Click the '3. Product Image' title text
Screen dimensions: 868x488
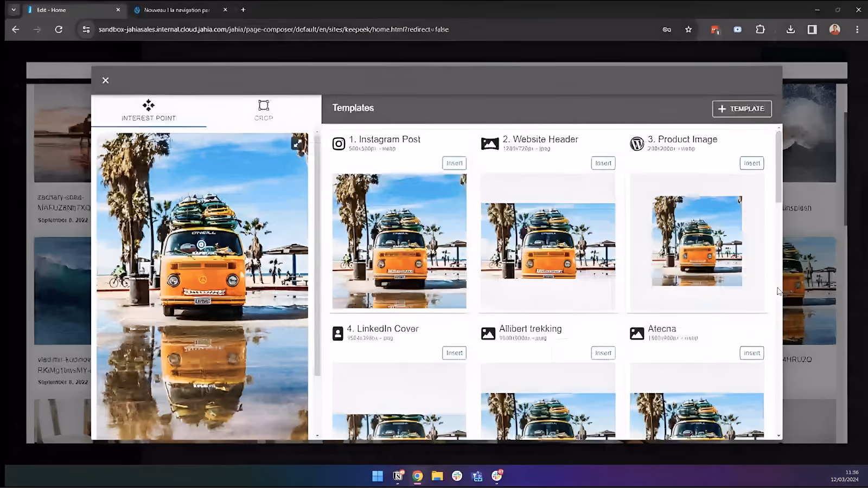(x=682, y=139)
